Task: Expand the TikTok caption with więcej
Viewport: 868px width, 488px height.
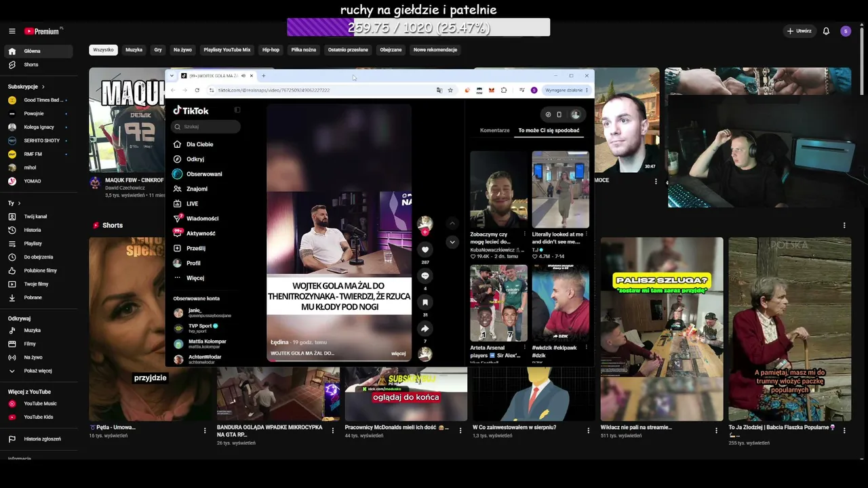Action: point(398,353)
